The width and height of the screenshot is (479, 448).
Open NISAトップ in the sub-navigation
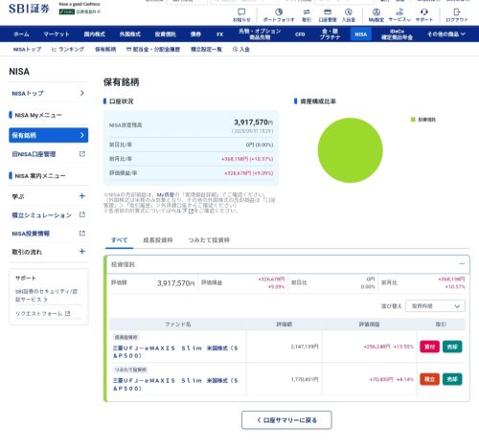click(x=27, y=49)
